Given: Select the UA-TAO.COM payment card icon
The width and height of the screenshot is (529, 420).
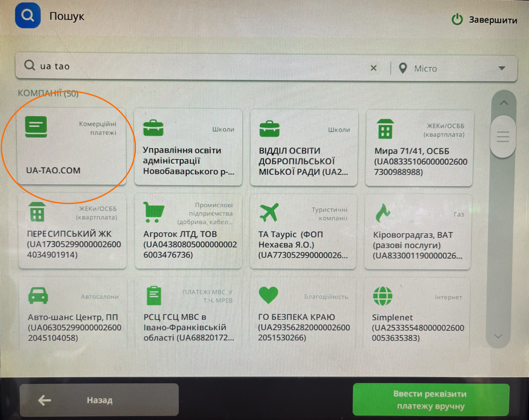Looking at the screenshot, I should (x=36, y=127).
